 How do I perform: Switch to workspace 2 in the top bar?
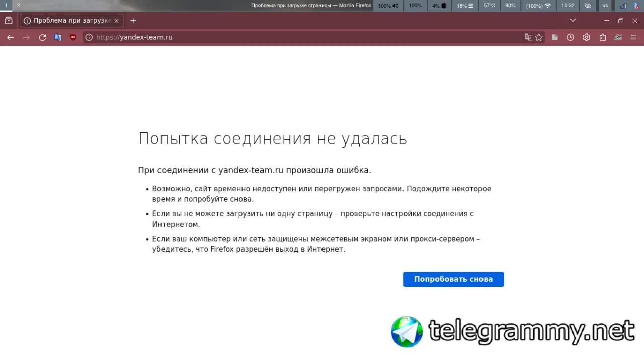click(18, 6)
